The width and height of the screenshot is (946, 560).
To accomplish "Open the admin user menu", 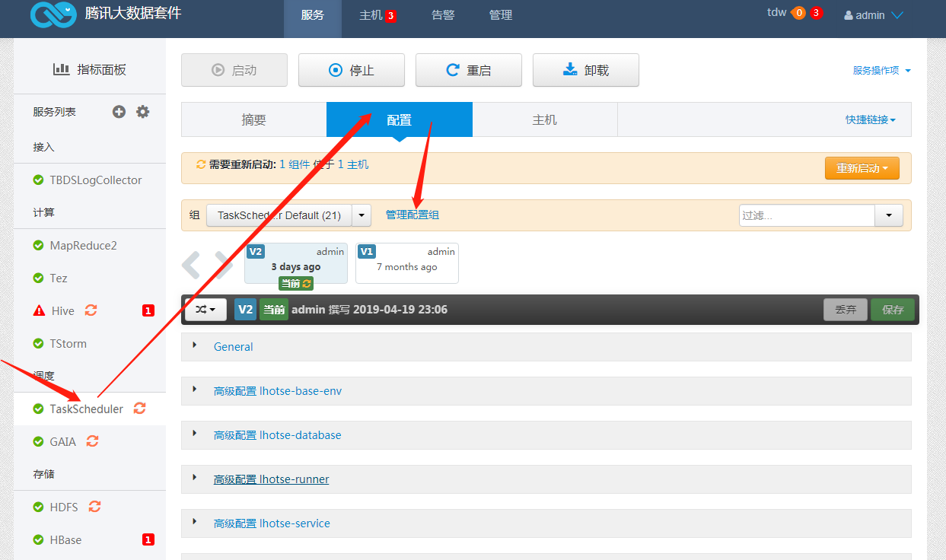I will pyautogui.click(x=874, y=15).
